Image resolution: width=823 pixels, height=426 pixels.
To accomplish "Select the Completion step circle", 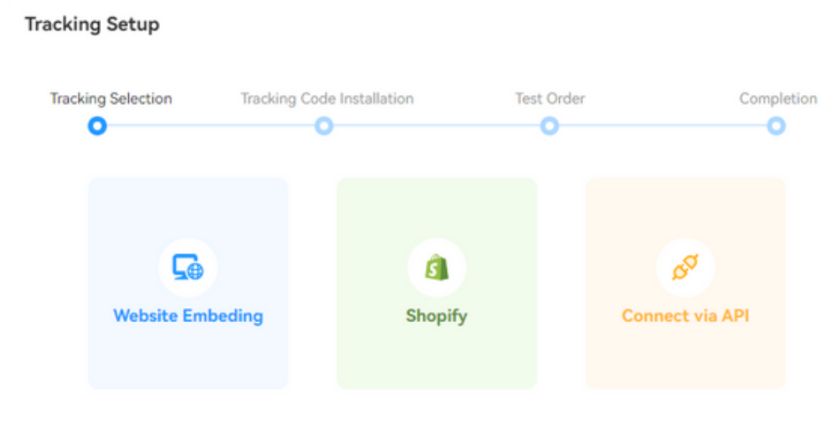I will 776,126.
